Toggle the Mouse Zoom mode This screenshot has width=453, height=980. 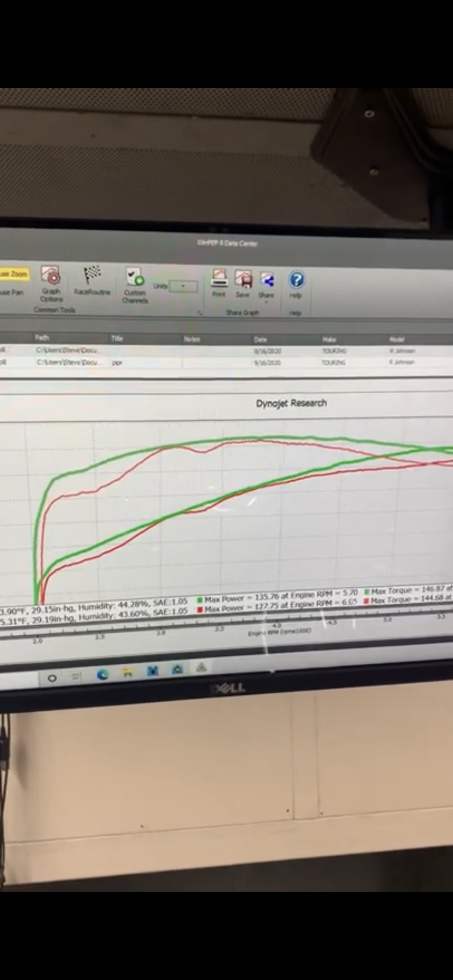[14, 273]
